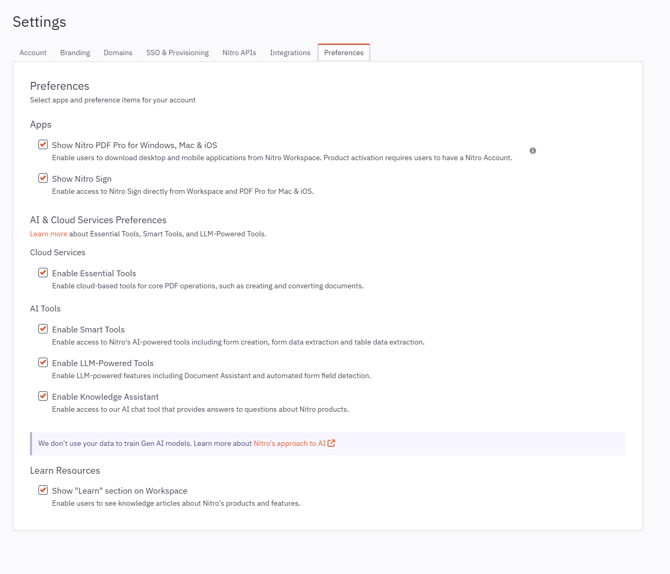Screen dimensions: 670x574
Task: Click the active Preferences tab
Action: coord(344,53)
